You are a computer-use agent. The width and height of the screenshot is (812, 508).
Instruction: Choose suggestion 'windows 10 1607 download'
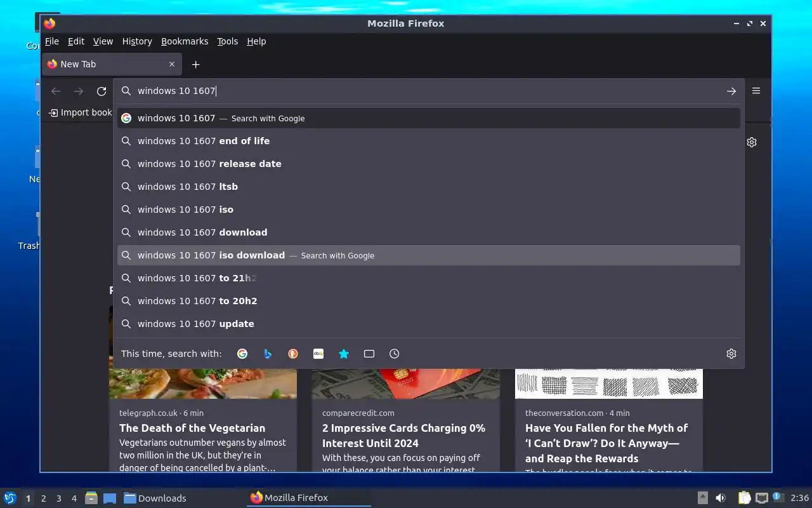(429, 232)
